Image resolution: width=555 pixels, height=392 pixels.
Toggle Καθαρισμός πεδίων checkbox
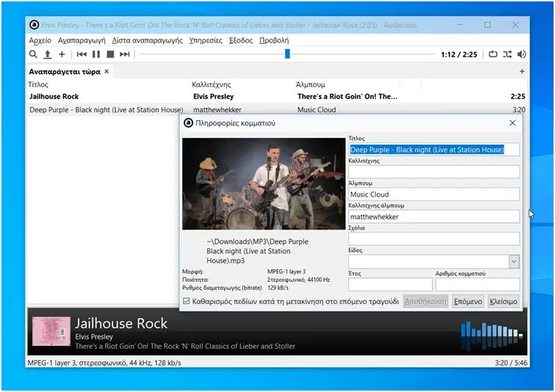(186, 301)
